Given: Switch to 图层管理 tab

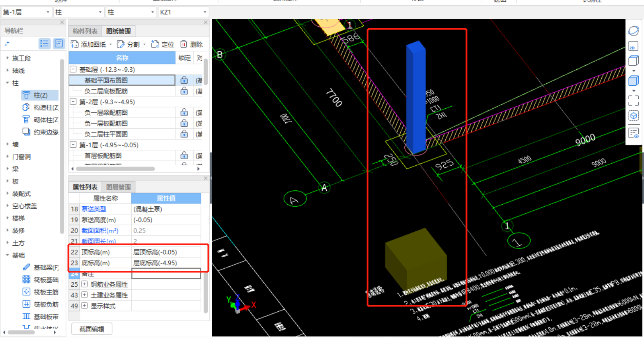Looking at the screenshot, I should (118, 187).
